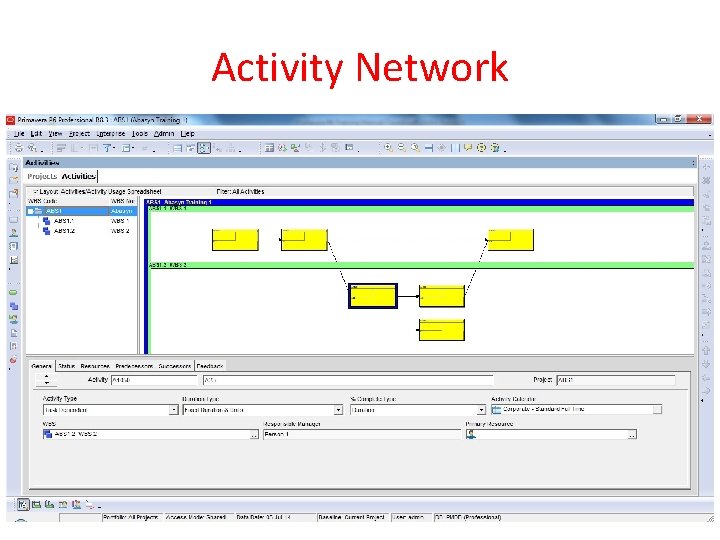Screen dimensions: 720x540
Task: Open the Resources details tab
Action: coord(95,366)
